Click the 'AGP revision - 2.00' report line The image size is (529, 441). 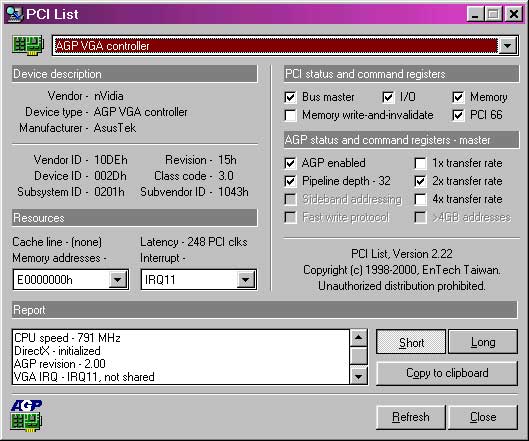(x=60, y=364)
